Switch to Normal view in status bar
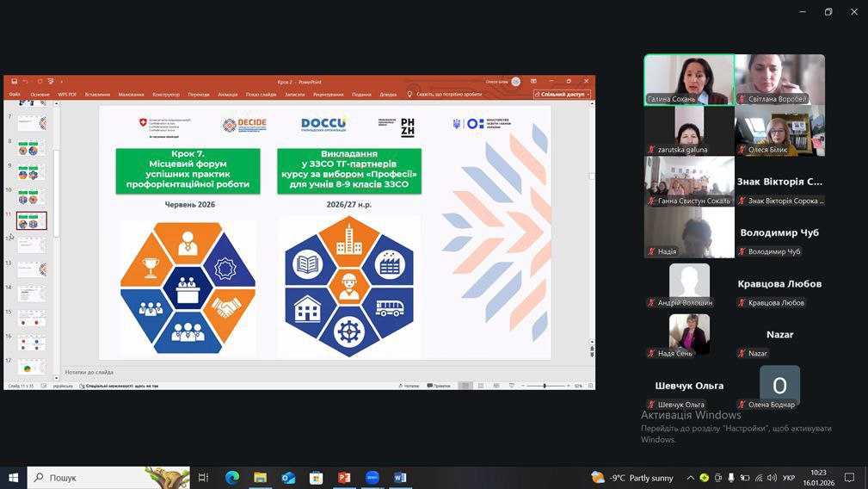868x489 pixels. [465, 386]
